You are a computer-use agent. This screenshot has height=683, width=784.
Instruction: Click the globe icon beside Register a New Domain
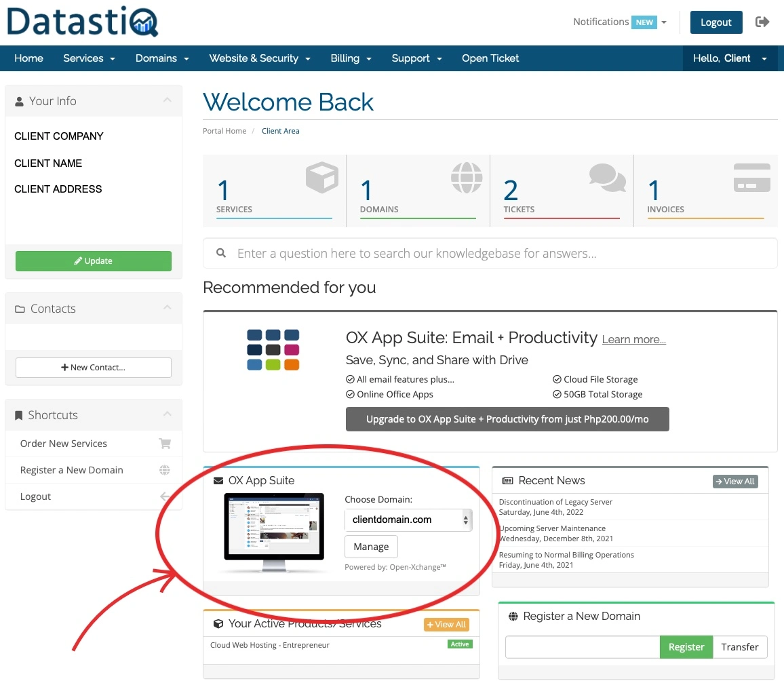pyautogui.click(x=164, y=470)
